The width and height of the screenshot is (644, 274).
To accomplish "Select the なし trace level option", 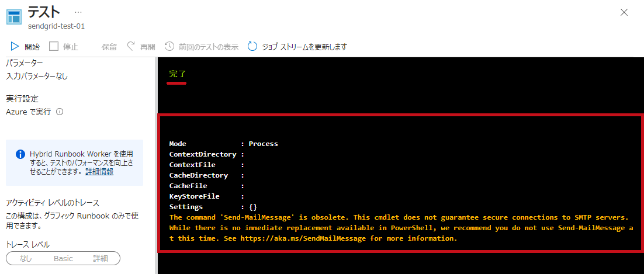I will 26,258.
